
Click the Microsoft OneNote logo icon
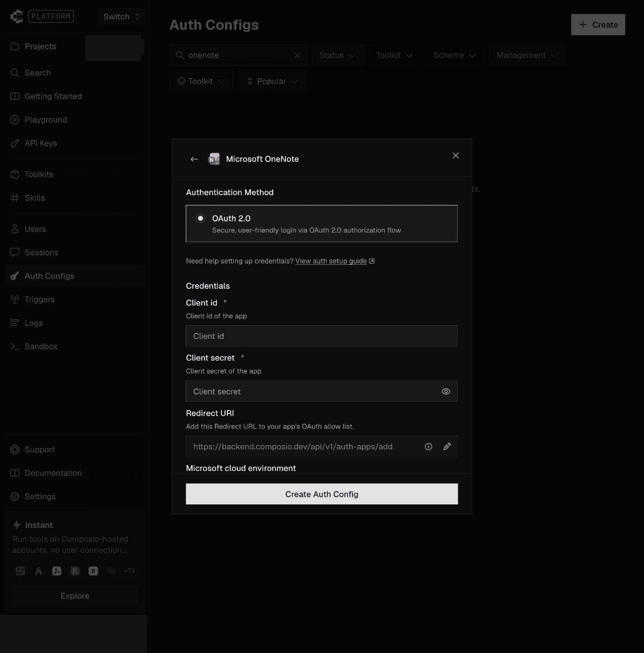coord(214,159)
